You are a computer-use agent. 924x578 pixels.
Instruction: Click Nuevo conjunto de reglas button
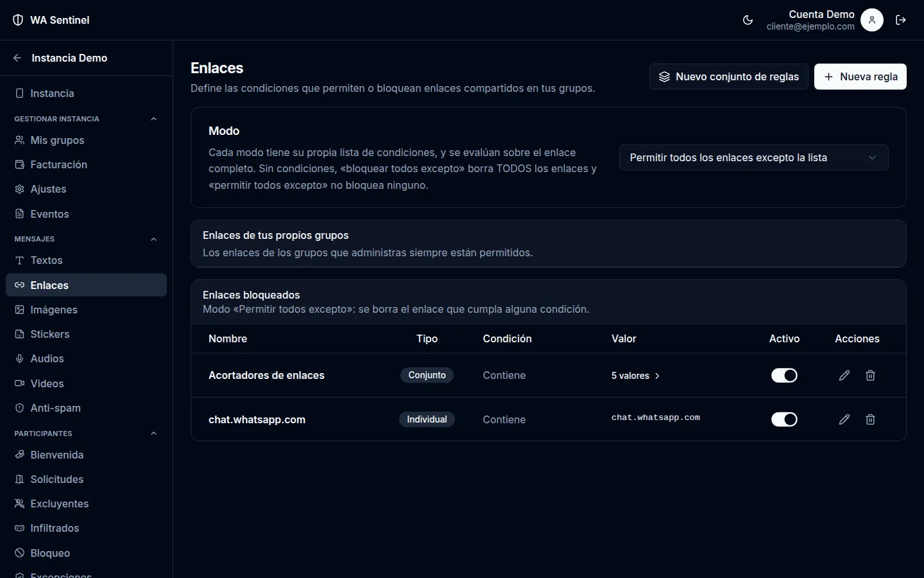pos(728,76)
